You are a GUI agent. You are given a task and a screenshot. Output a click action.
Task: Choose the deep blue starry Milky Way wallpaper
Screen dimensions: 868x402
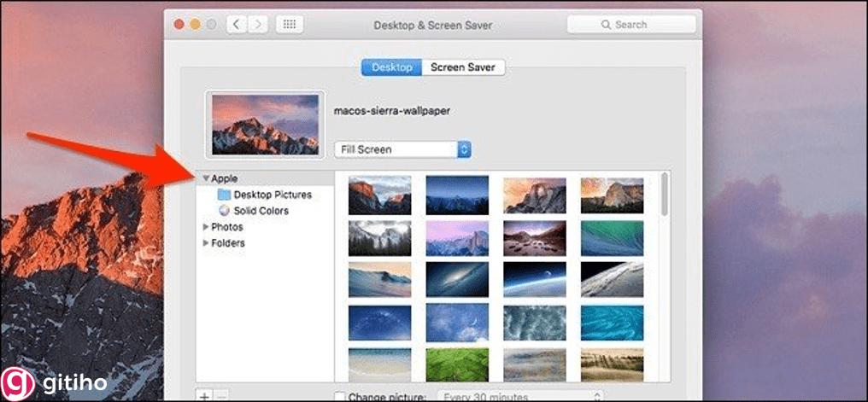click(379, 323)
